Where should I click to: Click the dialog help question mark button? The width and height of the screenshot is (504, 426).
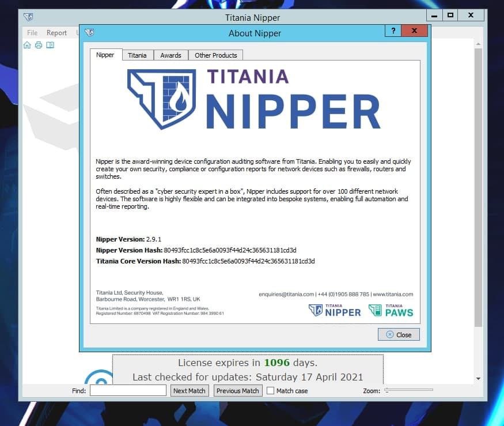click(393, 31)
